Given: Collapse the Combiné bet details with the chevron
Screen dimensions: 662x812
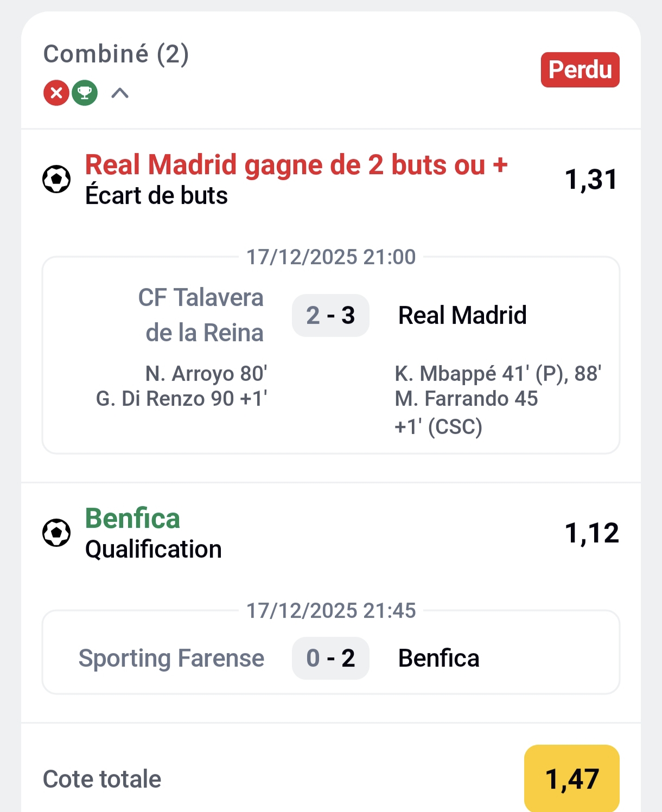Looking at the screenshot, I should point(120,93).
